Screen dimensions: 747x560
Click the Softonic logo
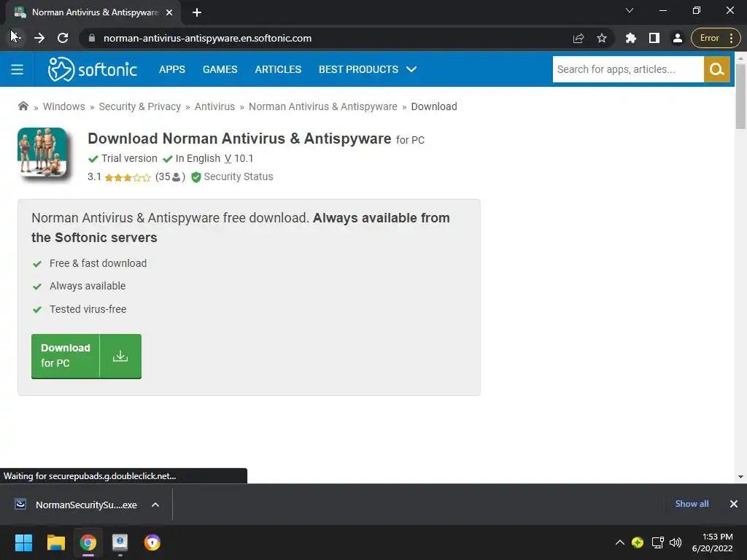point(93,69)
